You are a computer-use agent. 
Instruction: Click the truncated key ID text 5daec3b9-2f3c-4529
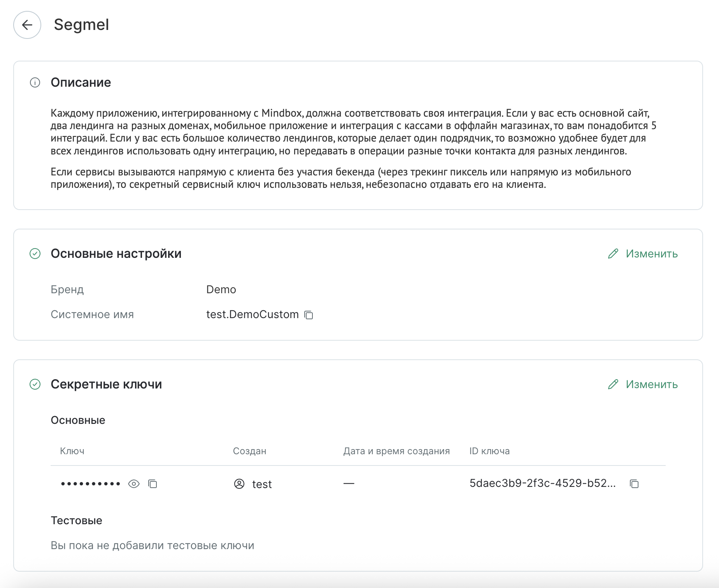pyautogui.click(x=542, y=483)
